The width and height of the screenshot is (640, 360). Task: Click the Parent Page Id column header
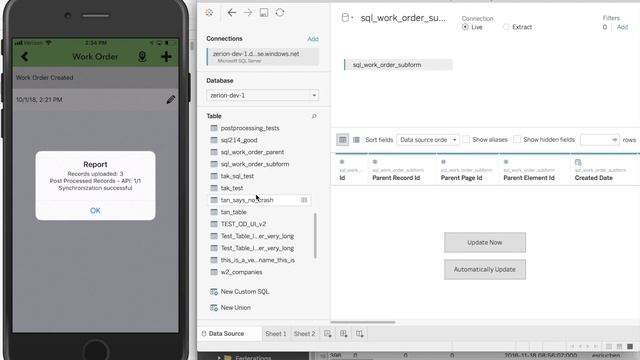(x=461, y=178)
